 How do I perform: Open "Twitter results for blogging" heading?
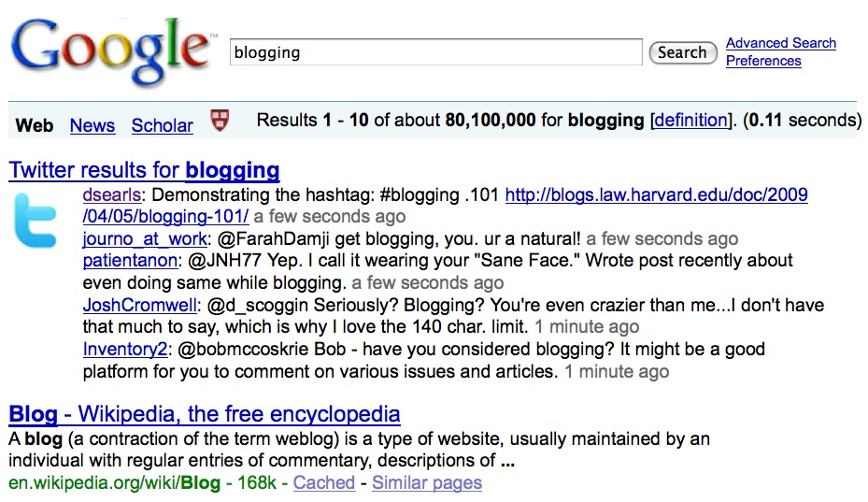coord(144,170)
